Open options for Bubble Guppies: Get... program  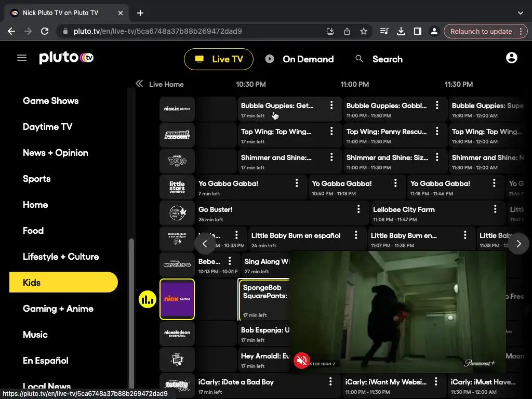click(331, 105)
